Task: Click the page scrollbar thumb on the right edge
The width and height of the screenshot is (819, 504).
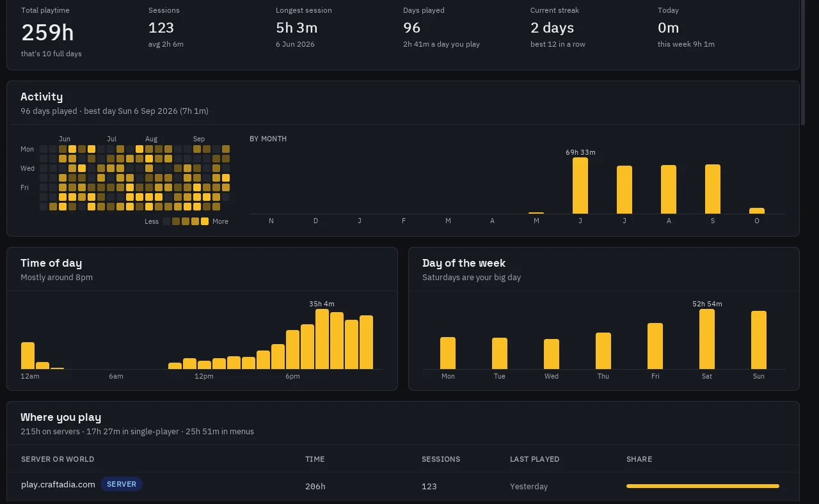Action: [x=804, y=62]
